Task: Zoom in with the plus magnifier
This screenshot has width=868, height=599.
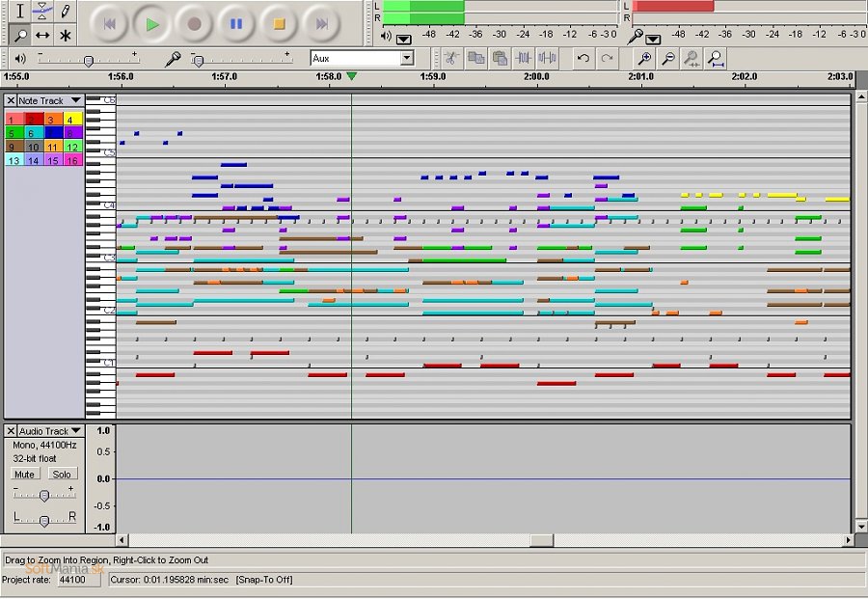Action: [644, 58]
